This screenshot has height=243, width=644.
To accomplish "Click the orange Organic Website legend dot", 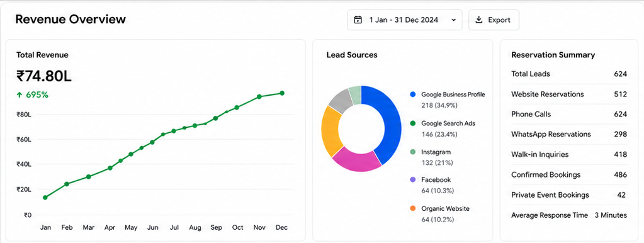I will click(x=413, y=208).
